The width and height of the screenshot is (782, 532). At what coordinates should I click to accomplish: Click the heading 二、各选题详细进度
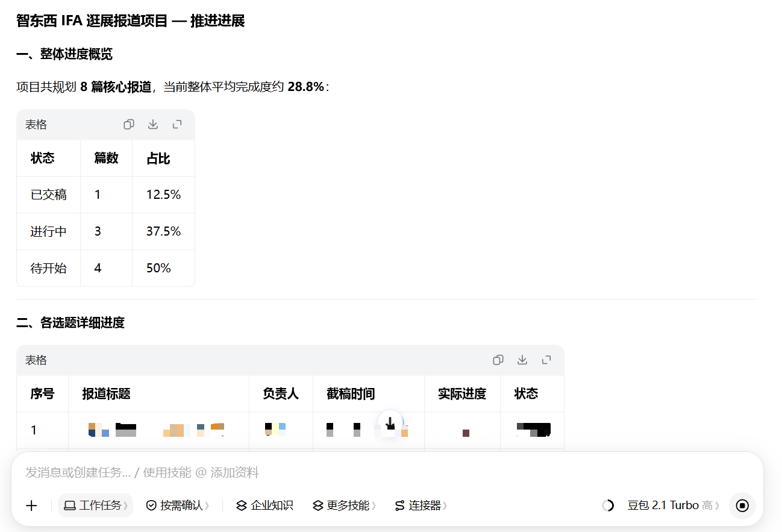click(70, 322)
